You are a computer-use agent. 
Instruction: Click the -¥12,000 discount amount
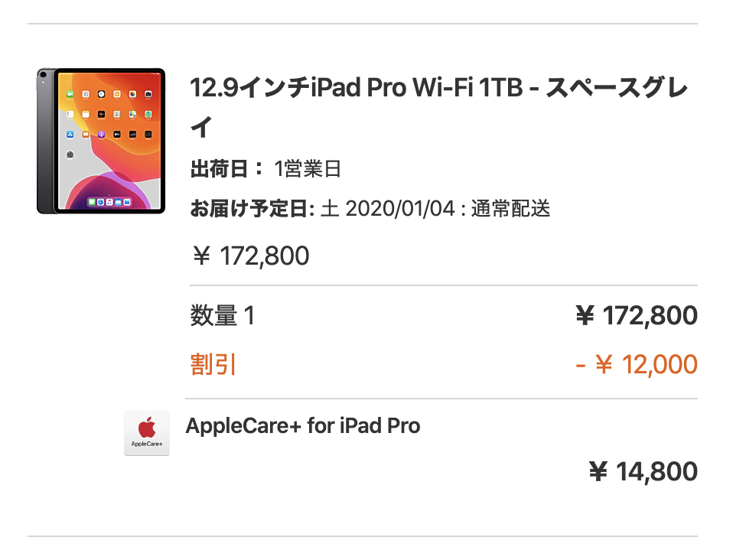point(637,364)
